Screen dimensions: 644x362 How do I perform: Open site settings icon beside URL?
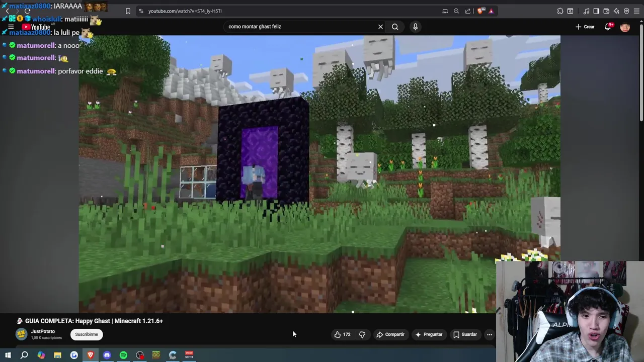141,11
